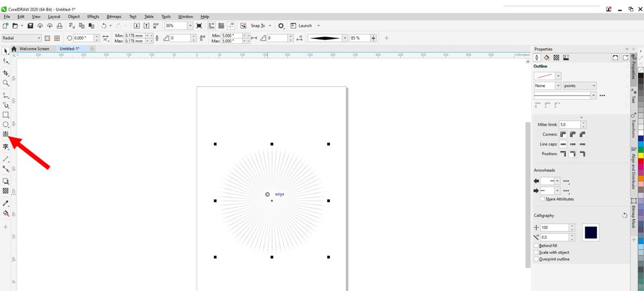644x291 pixels.
Task: Click the Save icon in the toolbar
Action: pos(31,26)
